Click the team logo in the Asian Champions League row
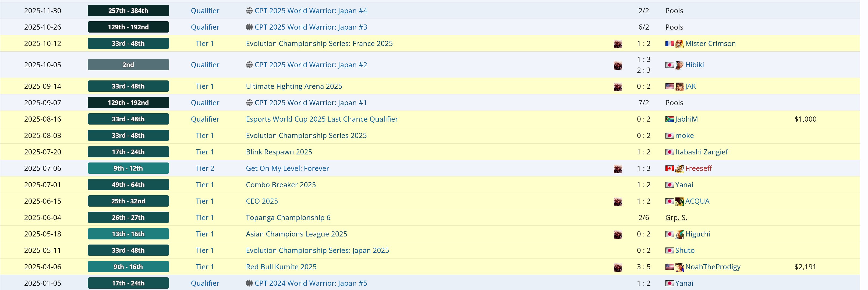The image size is (868, 290). pyautogui.click(x=618, y=234)
